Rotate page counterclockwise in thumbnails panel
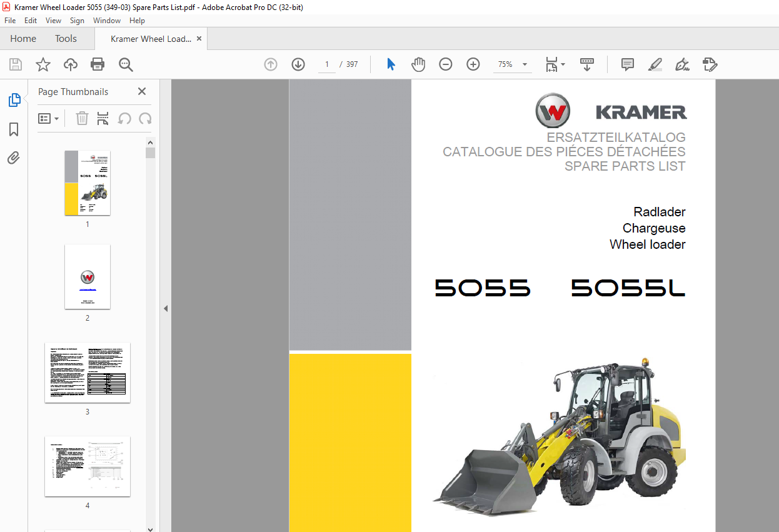 pos(124,118)
